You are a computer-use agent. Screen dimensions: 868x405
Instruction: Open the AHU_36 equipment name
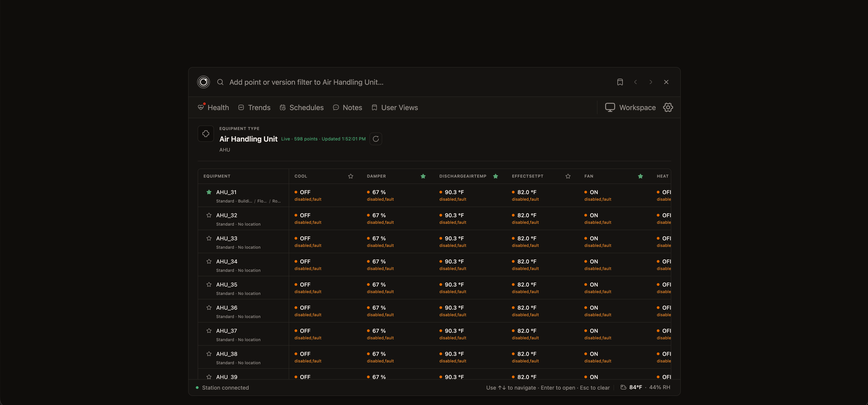tap(227, 308)
